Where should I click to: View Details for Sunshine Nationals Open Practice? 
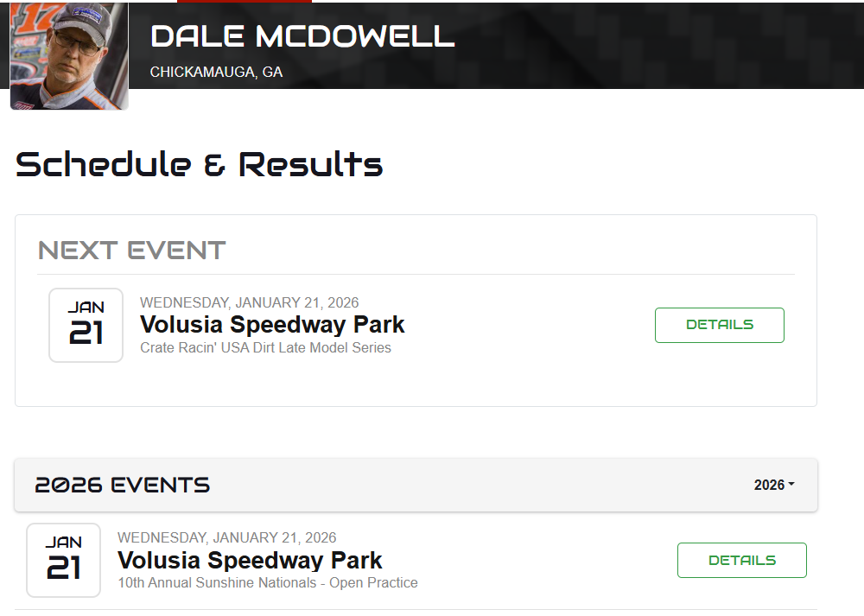coord(741,560)
